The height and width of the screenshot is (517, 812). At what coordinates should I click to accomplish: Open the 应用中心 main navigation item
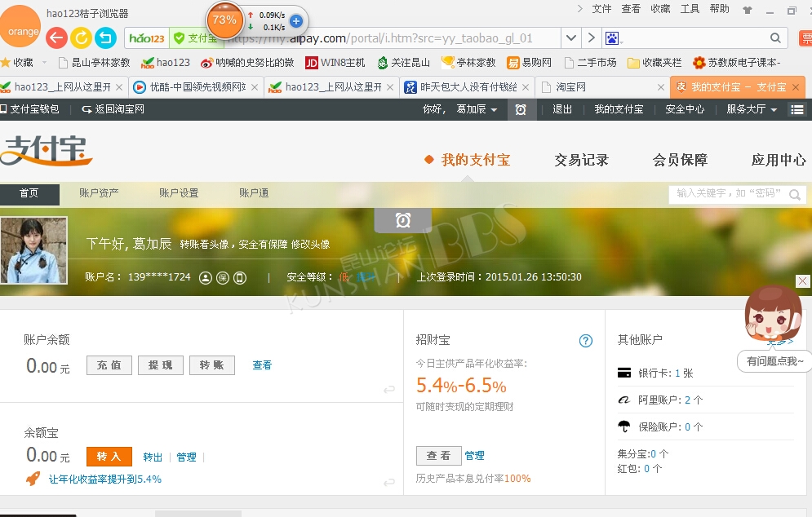(779, 160)
